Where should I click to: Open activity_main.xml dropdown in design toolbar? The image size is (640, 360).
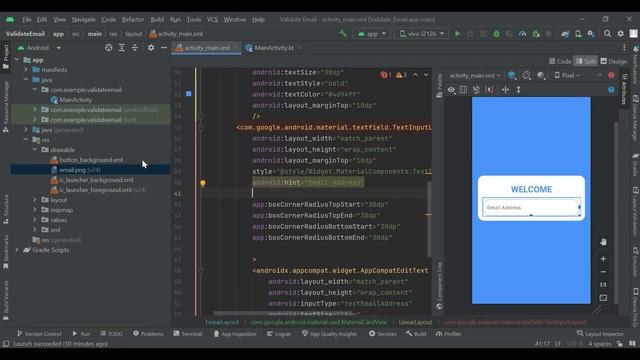coord(475,76)
